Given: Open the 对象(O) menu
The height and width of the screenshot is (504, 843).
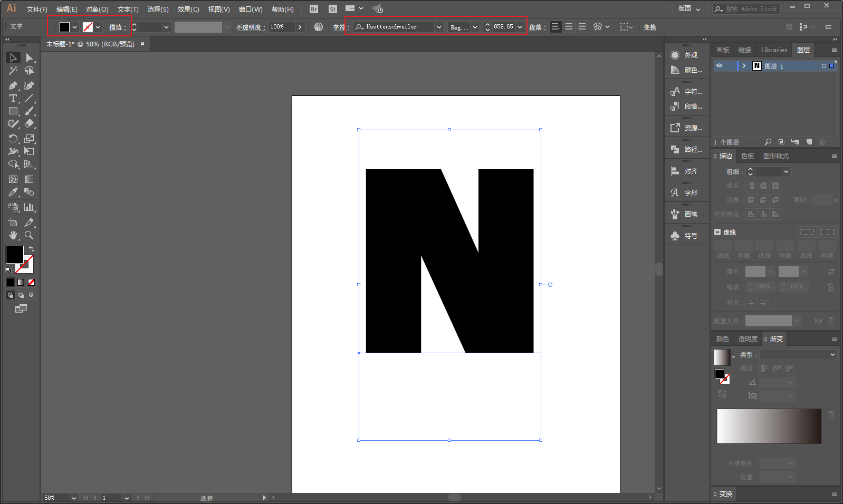Looking at the screenshot, I should (97, 9).
